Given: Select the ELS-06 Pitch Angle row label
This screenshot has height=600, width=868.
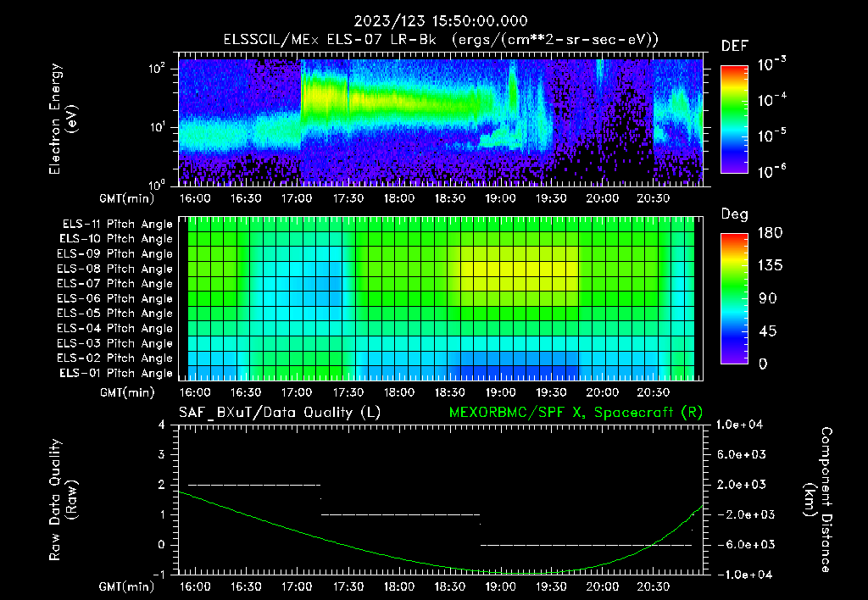Looking at the screenshot, I should (x=115, y=298).
